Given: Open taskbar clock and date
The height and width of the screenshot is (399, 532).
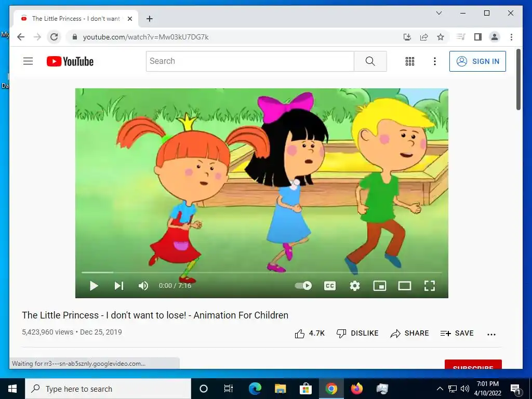Looking at the screenshot, I should click(487, 389).
